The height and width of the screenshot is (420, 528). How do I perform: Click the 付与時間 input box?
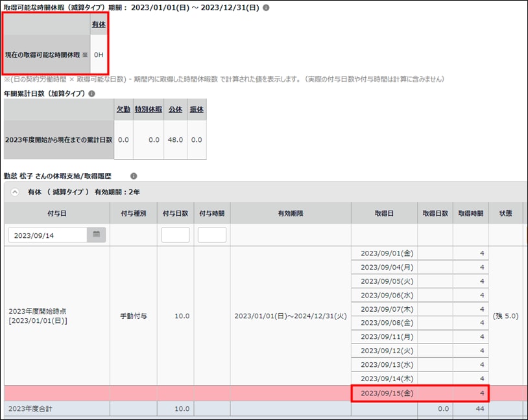[212, 235]
